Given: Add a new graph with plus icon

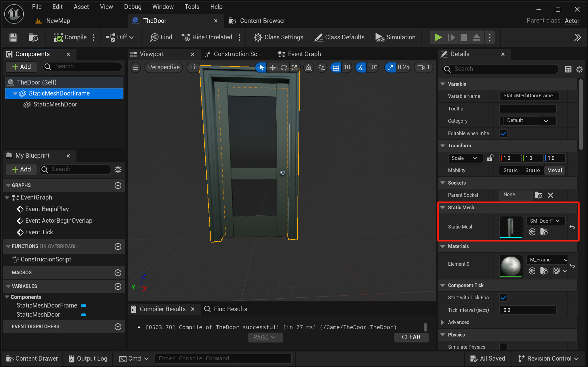Looking at the screenshot, I should [118, 185].
